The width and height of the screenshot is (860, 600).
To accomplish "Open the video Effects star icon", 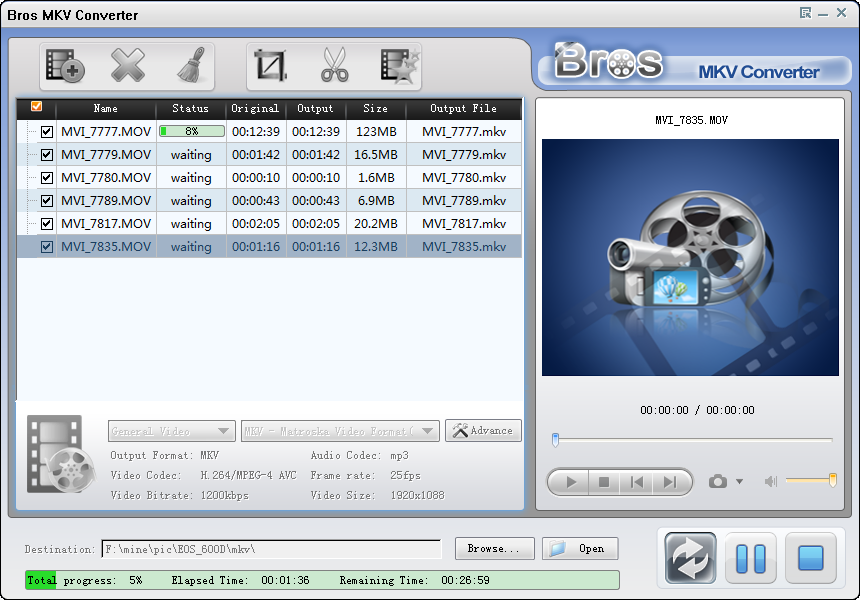I will pos(400,66).
